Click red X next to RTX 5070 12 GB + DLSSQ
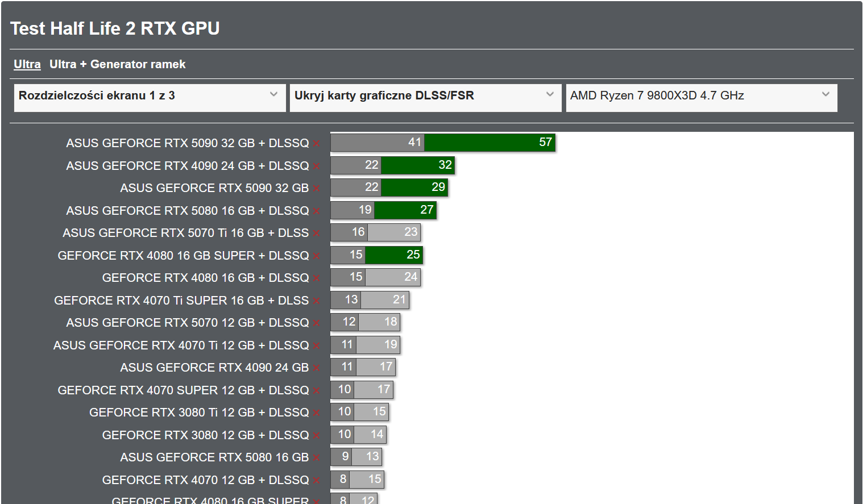This screenshot has width=867, height=504. pos(317,323)
